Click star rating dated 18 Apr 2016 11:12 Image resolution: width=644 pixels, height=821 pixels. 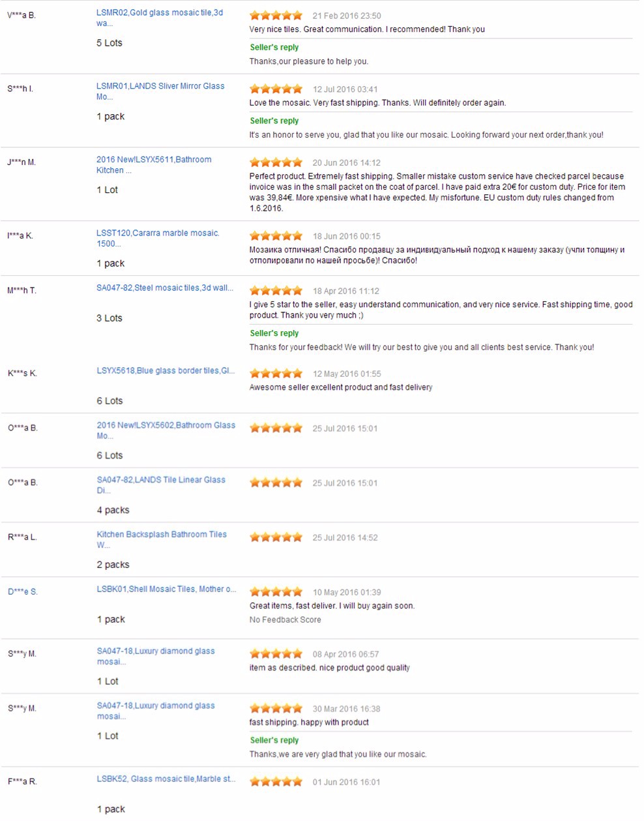(x=276, y=291)
